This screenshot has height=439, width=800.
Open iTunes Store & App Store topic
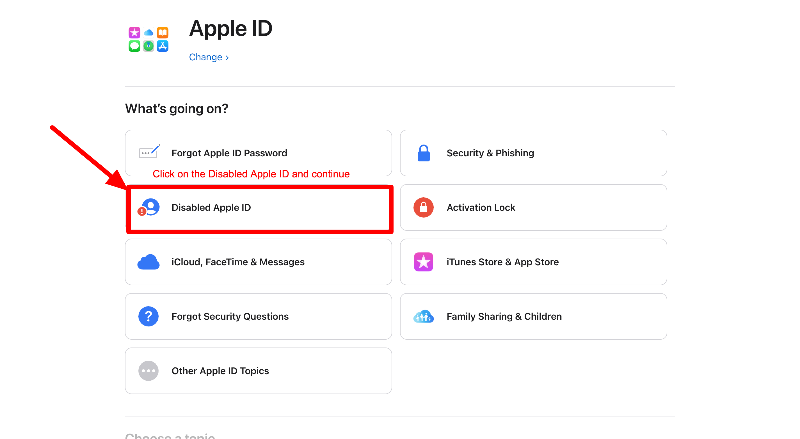click(x=533, y=262)
